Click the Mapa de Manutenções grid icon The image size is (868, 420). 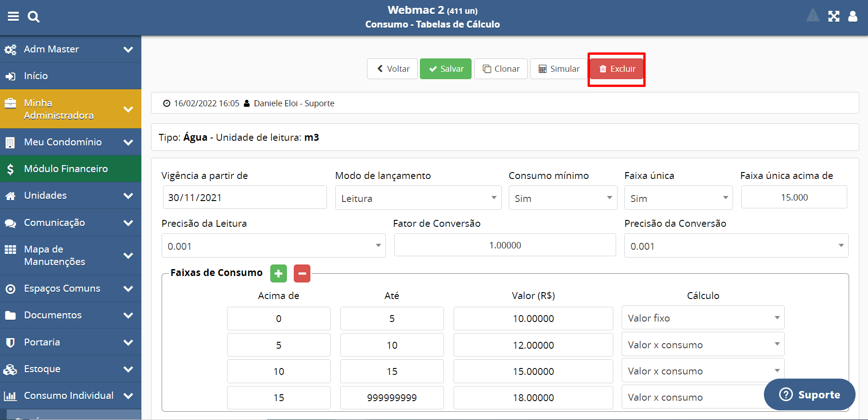(10, 249)
